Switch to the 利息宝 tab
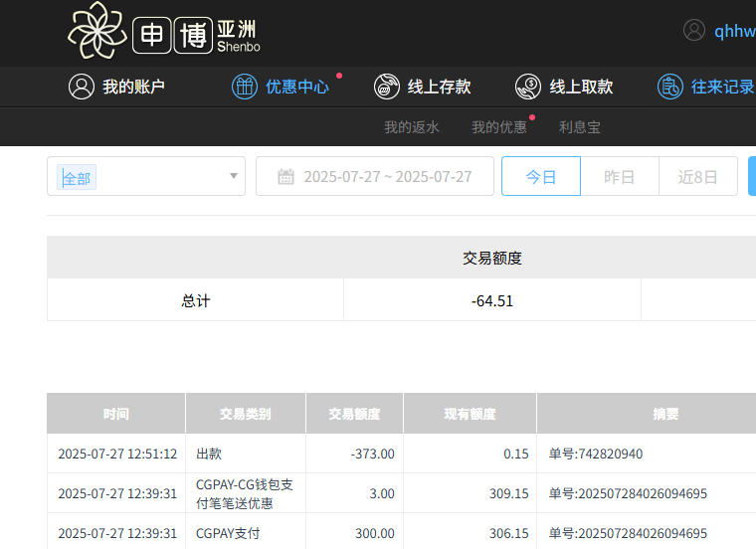 [x=580, y=127]
